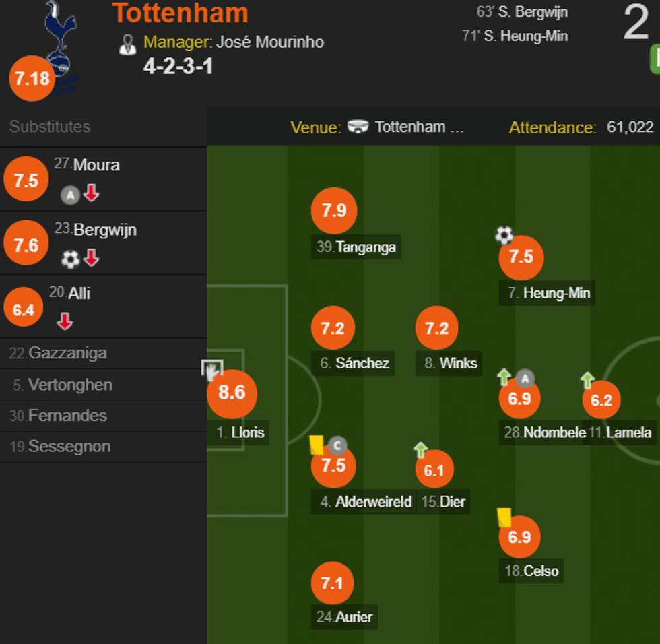Click the yellow card icon above Celso
Viewport: 660px width, 644px height.
504,517
